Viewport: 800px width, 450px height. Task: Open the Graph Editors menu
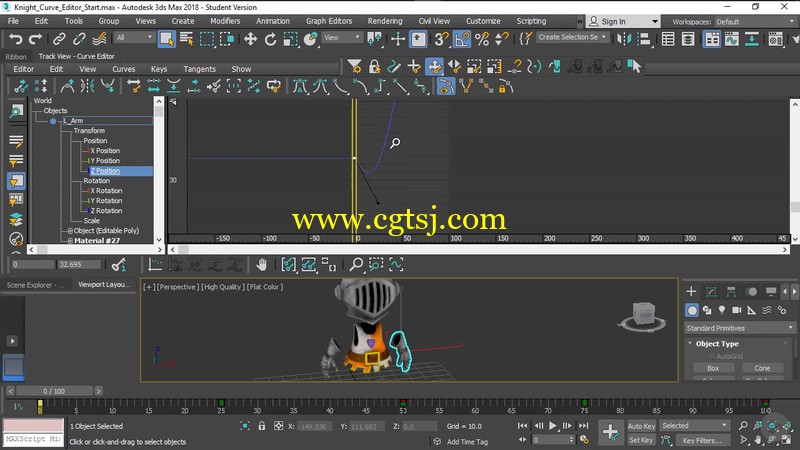[x=329, y=21]
